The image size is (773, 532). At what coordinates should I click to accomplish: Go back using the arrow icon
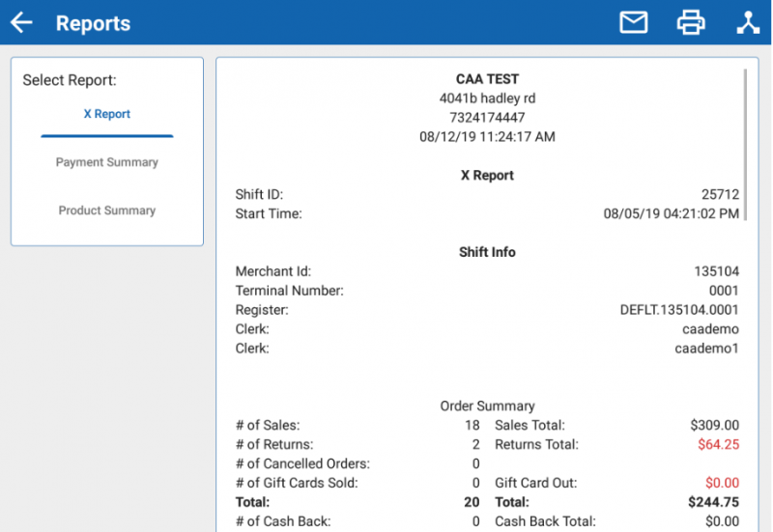click(x=21, y=23)
